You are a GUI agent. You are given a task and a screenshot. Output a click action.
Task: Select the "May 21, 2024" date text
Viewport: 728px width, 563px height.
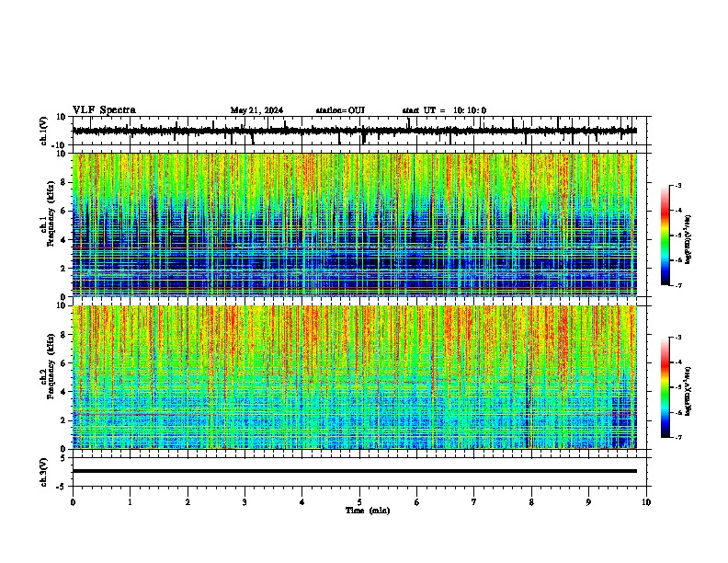256,110
